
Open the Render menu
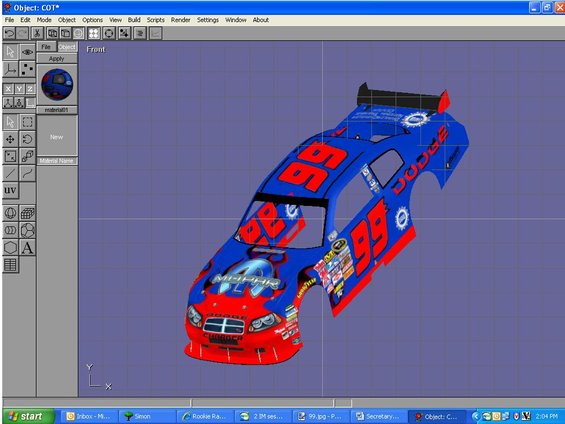(181, 20)
